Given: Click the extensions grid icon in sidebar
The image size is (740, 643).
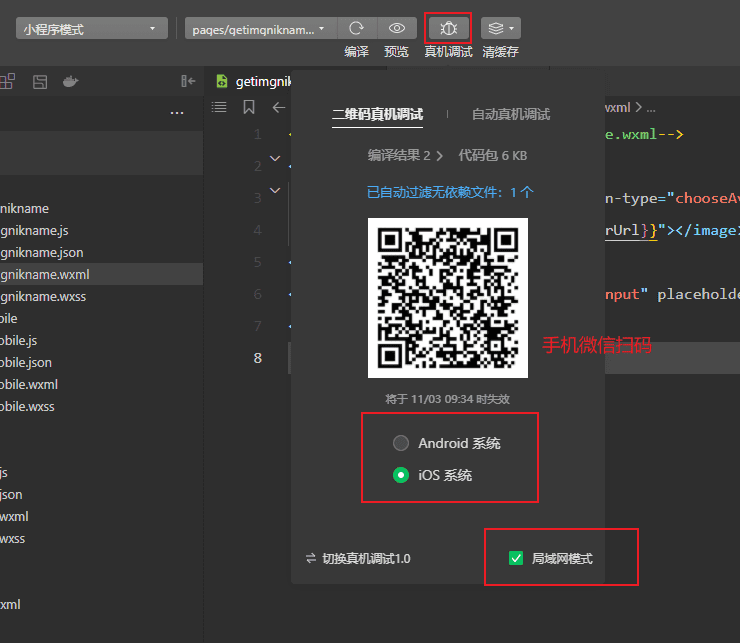Looking at the screenshot, I should 8,81.
